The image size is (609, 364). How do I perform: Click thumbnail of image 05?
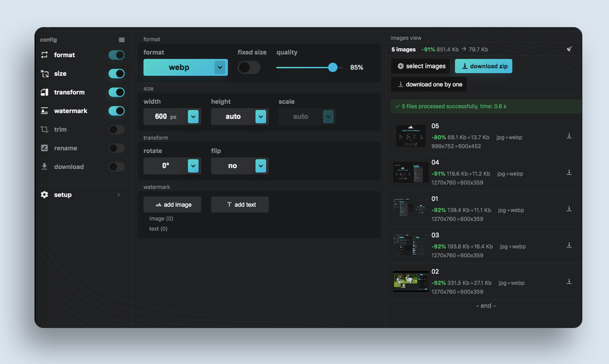(411, 136)
